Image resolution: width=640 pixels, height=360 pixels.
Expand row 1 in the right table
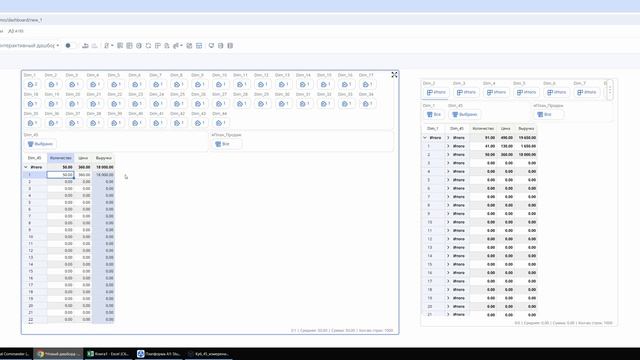tap(448, 146)
